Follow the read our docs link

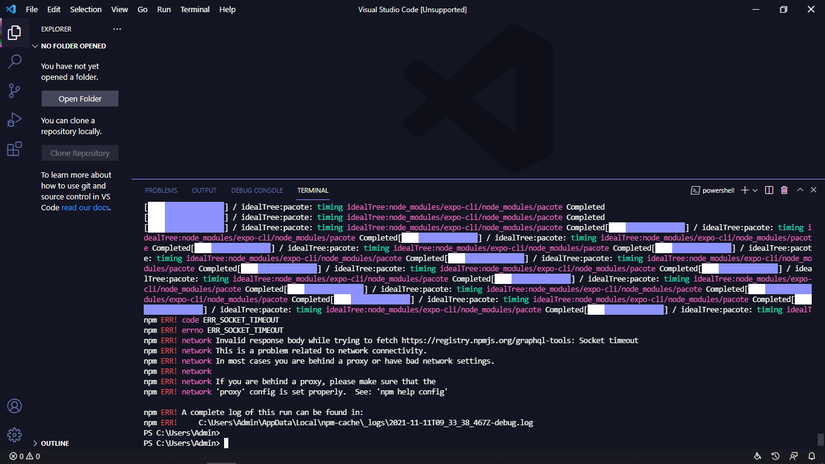tap(85, 207)
